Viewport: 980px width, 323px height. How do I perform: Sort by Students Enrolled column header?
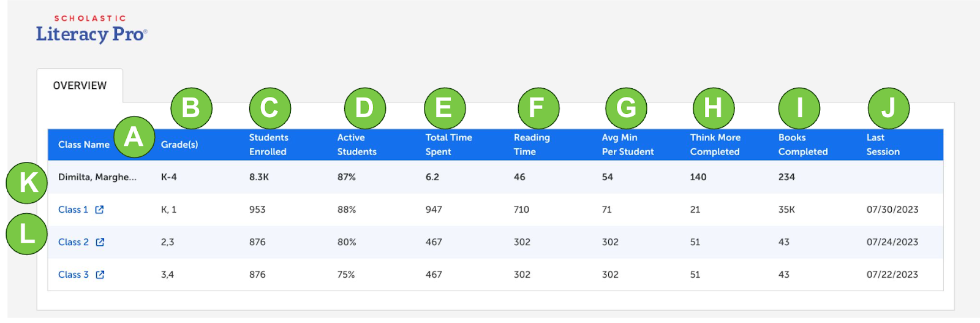pyautogui.click(x=268, y=145)
